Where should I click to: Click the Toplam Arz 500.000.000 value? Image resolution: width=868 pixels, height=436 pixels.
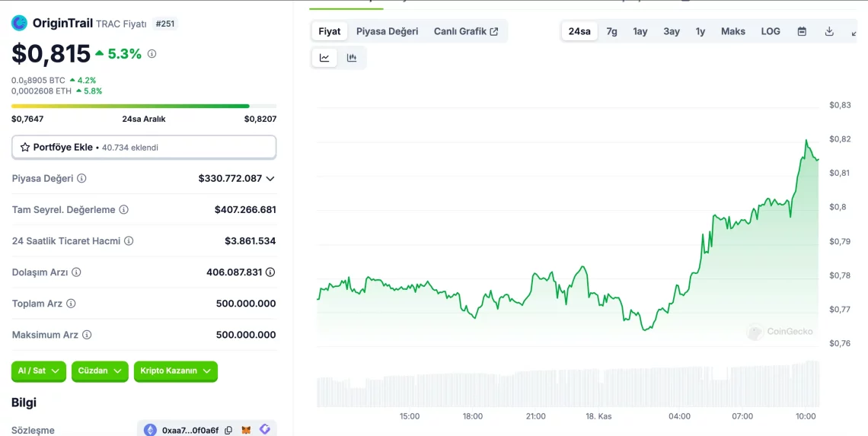pos(246,303)
